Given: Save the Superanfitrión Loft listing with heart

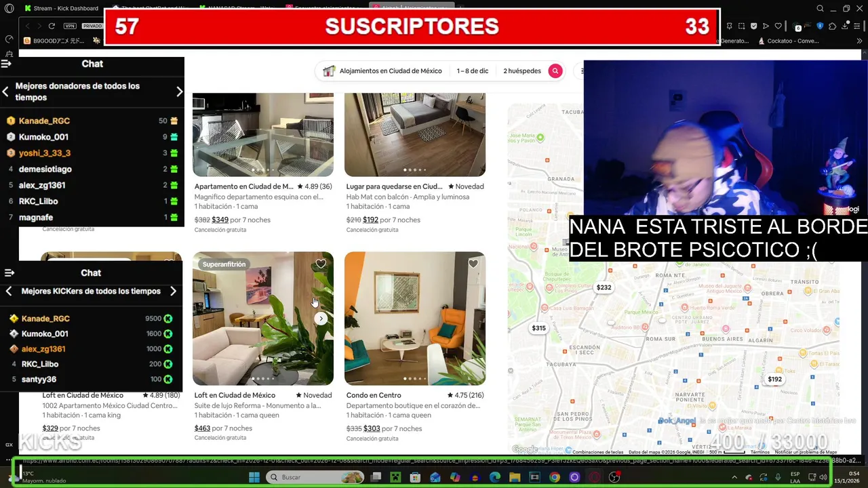Looking at the screenshot, I should pos(321,264).
